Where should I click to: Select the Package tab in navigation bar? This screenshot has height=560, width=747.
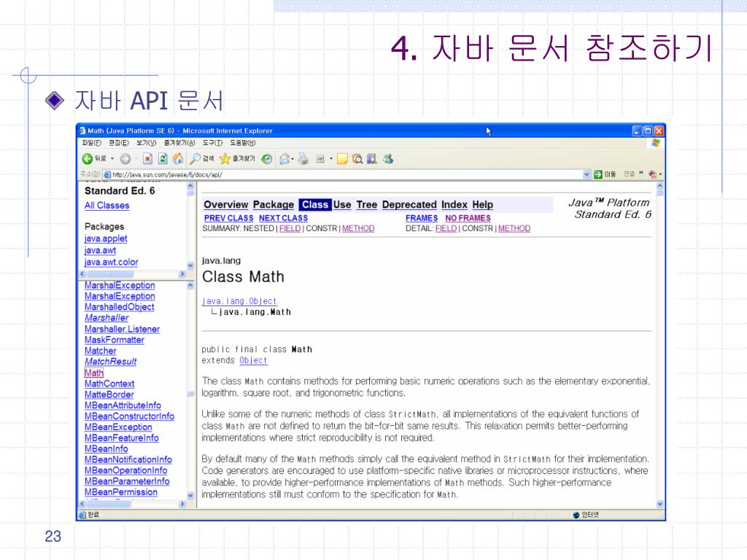[x=273, y=205]
